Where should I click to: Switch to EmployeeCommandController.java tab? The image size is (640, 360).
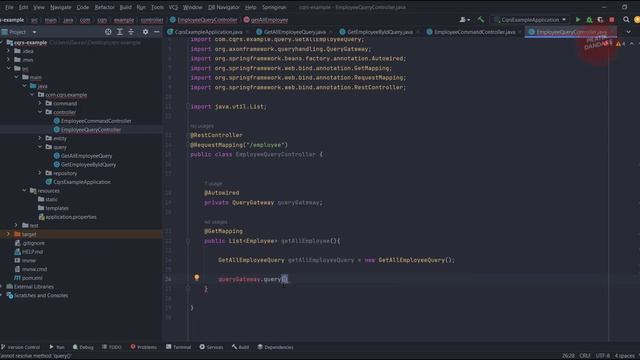(x=474, y=32)
